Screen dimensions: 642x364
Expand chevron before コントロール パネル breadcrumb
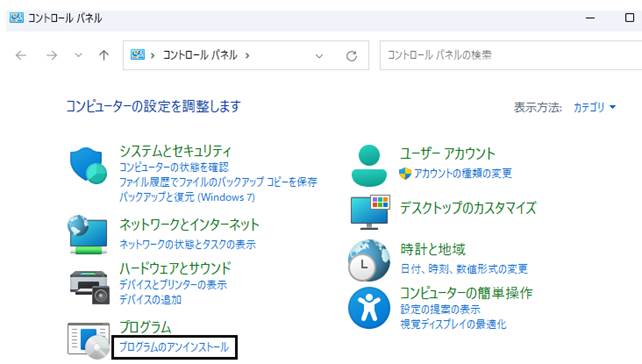[x=152, y=55]
